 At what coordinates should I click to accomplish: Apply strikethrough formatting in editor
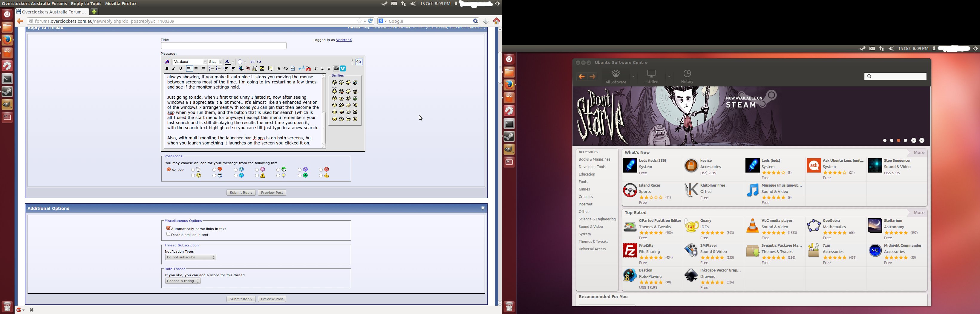(329, 68)
